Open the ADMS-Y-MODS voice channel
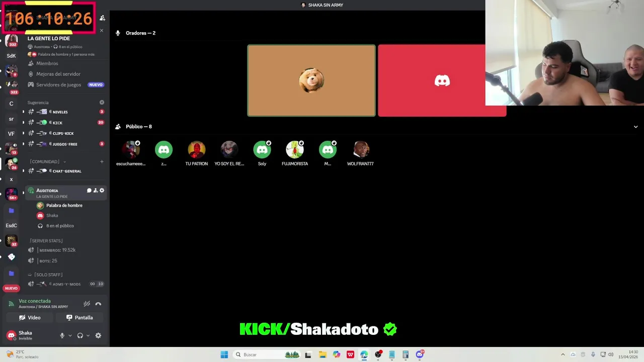Image resolution: width=644 pixels, height=362 pixels. pyautogui.click(x=65, y=284)
